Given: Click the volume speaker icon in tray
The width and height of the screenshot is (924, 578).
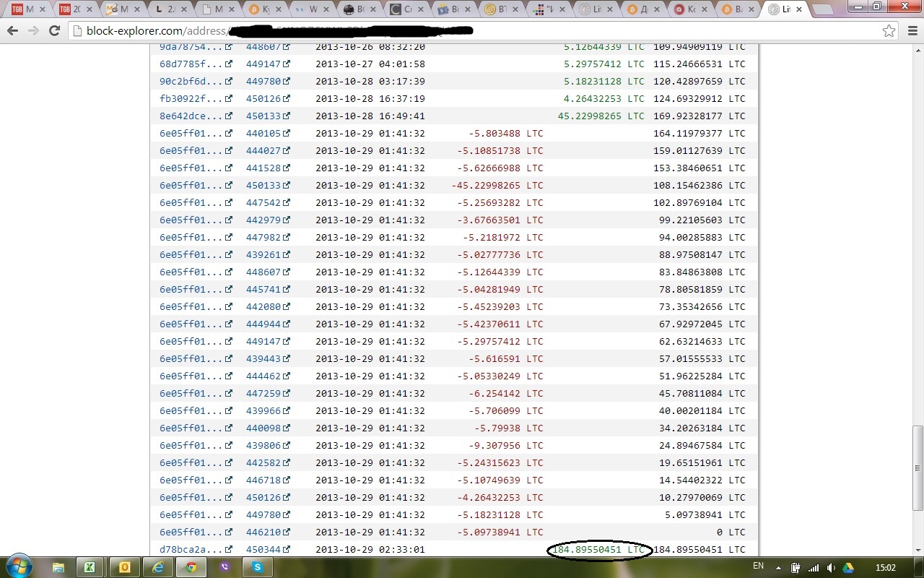Looking at the screenshot, I should coord(831,568).
